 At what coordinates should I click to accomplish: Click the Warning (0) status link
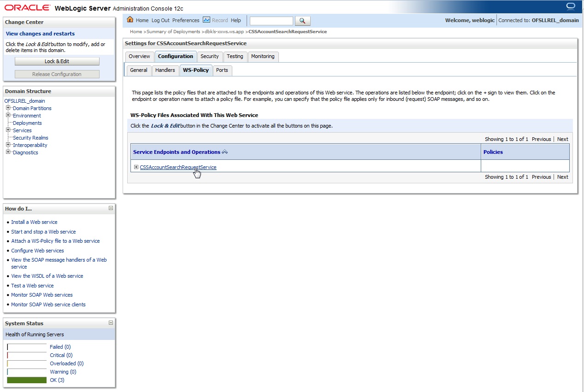(x=63, y=372)
